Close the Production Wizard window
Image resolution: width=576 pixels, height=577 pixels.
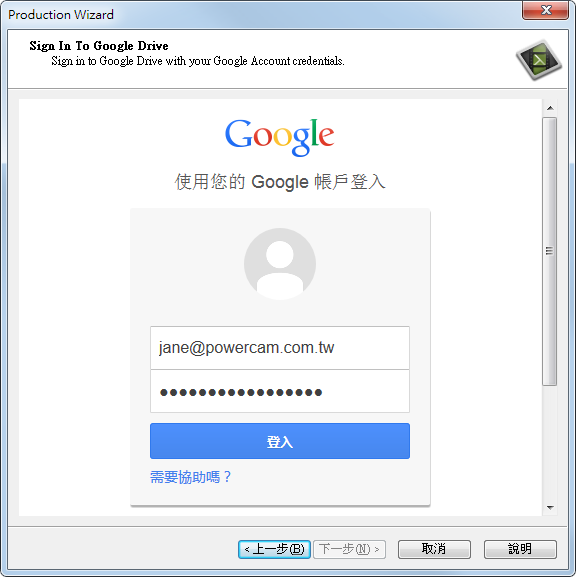[545, 10]
